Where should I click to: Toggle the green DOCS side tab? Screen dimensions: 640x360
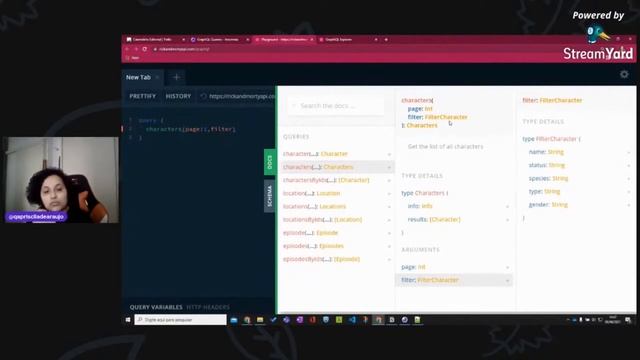(x=269, y=162)
